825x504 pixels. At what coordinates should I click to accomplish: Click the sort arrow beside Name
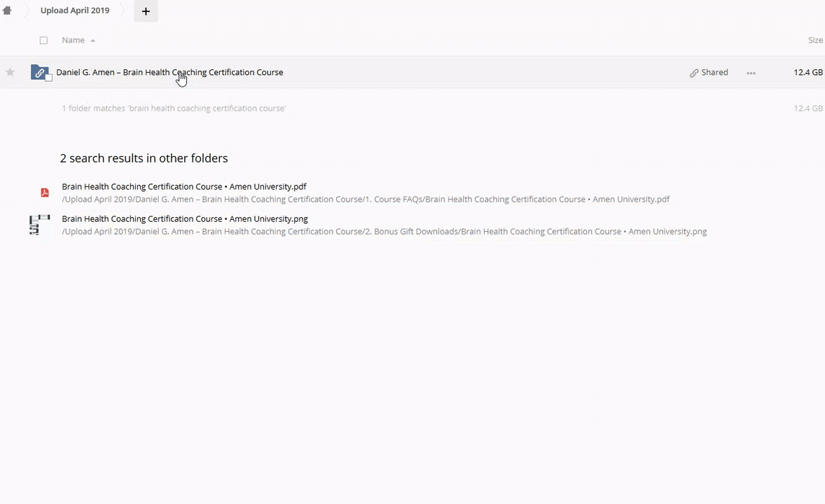(92, 41)
